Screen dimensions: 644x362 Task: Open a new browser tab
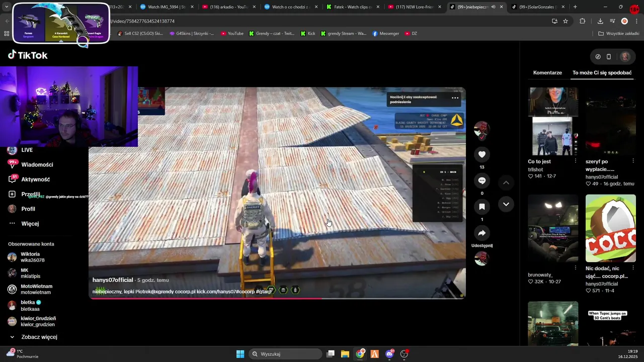[x=575, y=7]
